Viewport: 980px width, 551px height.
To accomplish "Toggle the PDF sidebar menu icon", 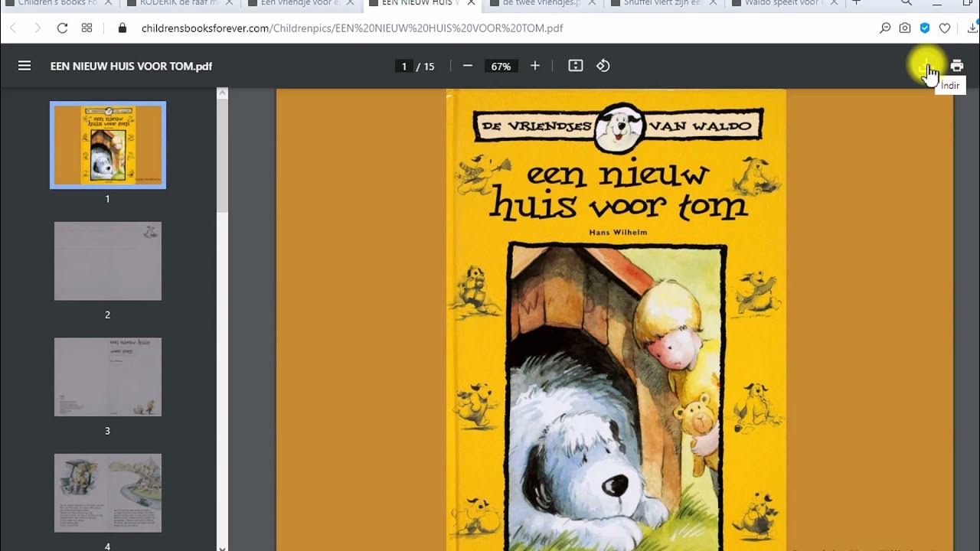I will tap(24, 66).
